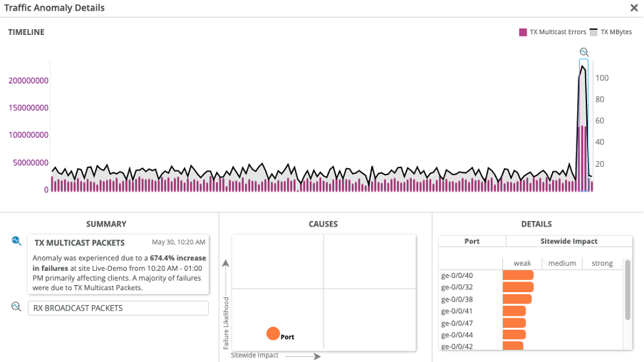Click the orange impact bar for ge-0/0/41
This screenshot has width=644, height=362.
(x=514, y=311)
